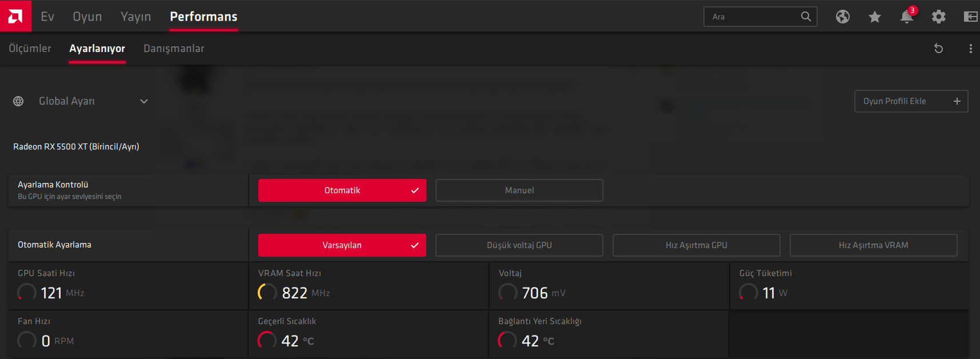Switch to Ayarlanıyor sub-tab
The width and height of the screenshot is (980, 359).
pos(97,49)
